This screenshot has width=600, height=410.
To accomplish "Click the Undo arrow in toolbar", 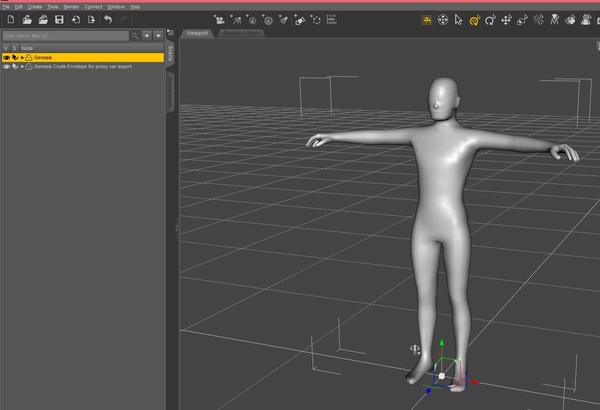I will click(x=108, y=20).
